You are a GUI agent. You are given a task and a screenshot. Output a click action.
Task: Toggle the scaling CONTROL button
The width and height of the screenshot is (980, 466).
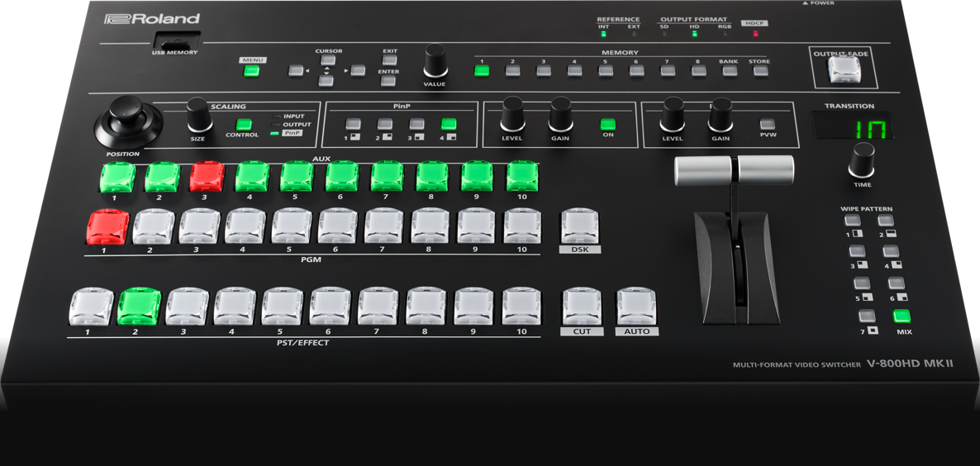click(x=244, y=124)
